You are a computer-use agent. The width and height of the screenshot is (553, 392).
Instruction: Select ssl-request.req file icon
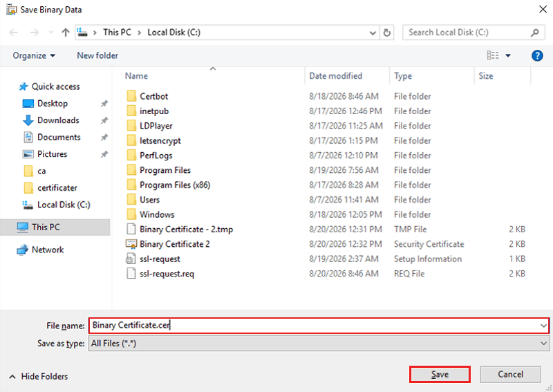131,274
